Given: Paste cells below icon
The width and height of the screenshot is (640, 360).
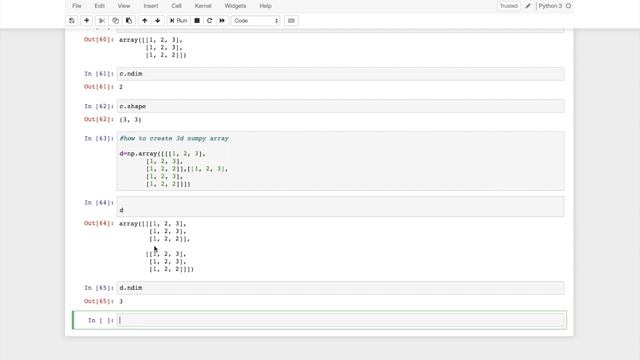Looking at the screenshot, I should tap(129, 20).
